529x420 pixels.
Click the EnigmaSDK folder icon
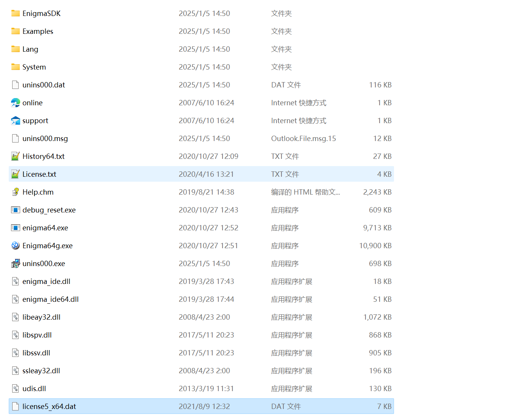point(15,13)
